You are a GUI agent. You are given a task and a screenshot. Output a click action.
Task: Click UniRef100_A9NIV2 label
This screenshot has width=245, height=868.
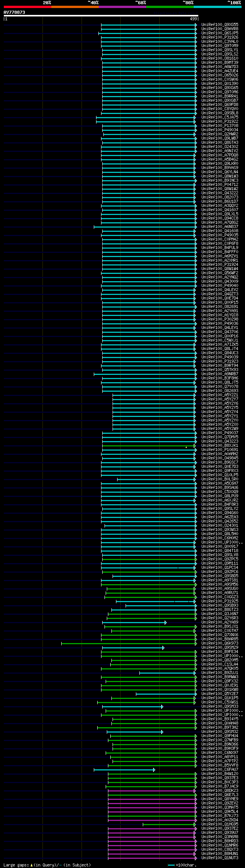[220, 151]
